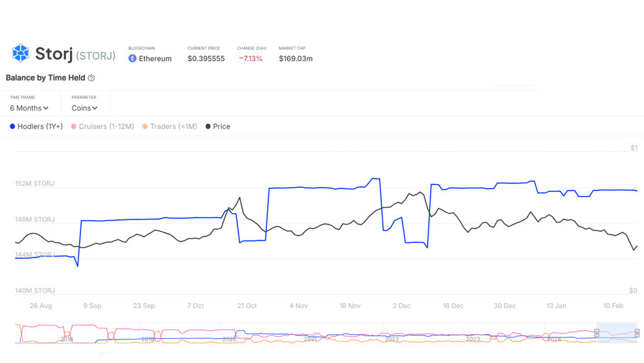Open the 6 Months time frame dropdown

[29, 108]
